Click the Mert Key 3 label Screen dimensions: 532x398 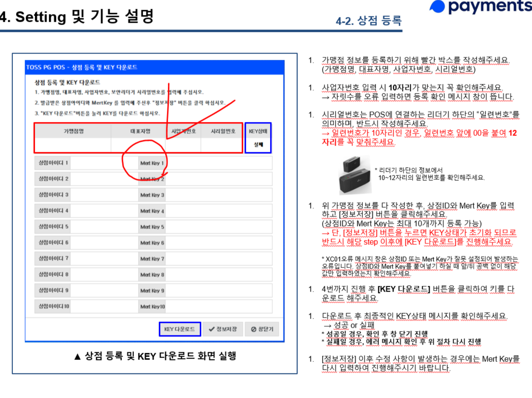click(152, 195)
